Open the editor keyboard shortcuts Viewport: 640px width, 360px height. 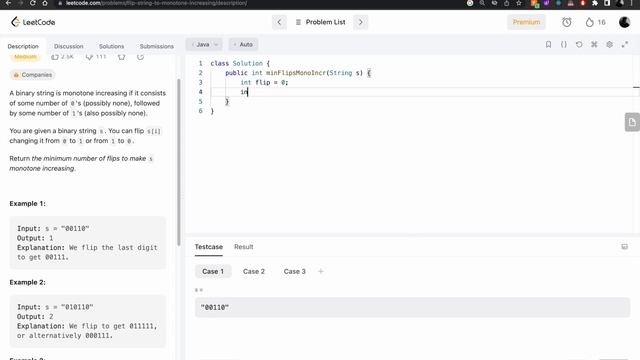point(594,44)
